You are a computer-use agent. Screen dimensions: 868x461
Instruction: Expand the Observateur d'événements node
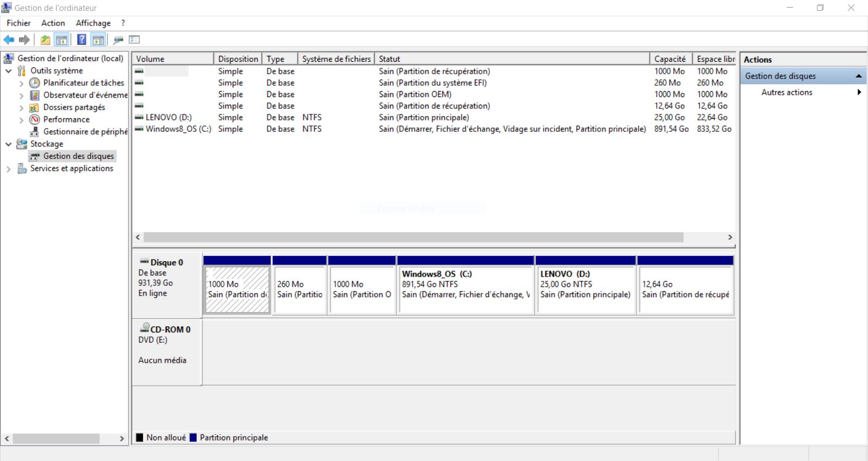(x=21, y=95)
